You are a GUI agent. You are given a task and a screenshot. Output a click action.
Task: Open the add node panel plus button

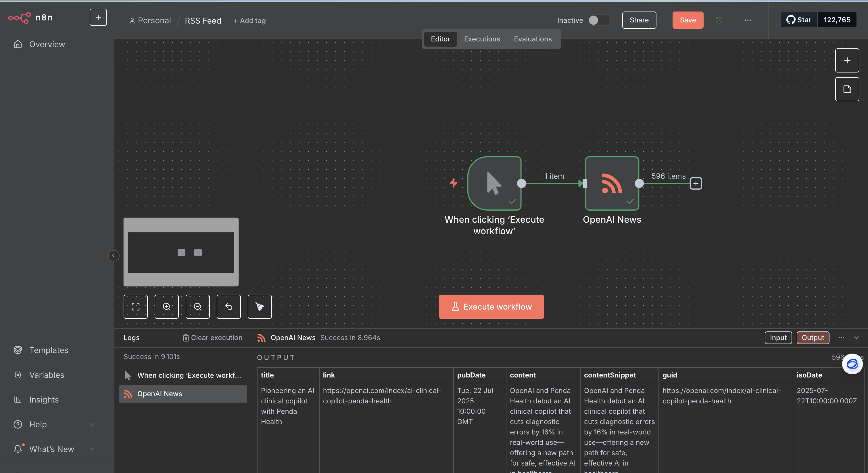(x=847, y=60)
